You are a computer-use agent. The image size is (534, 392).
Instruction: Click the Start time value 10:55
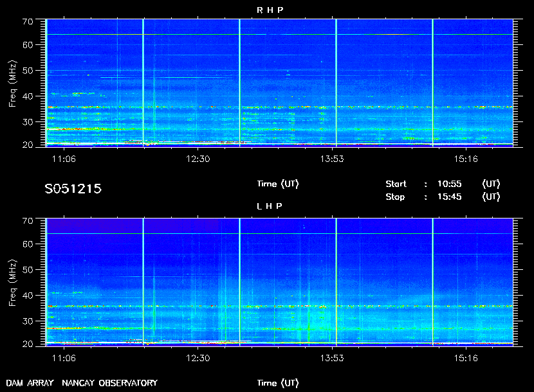coord(450,184)
